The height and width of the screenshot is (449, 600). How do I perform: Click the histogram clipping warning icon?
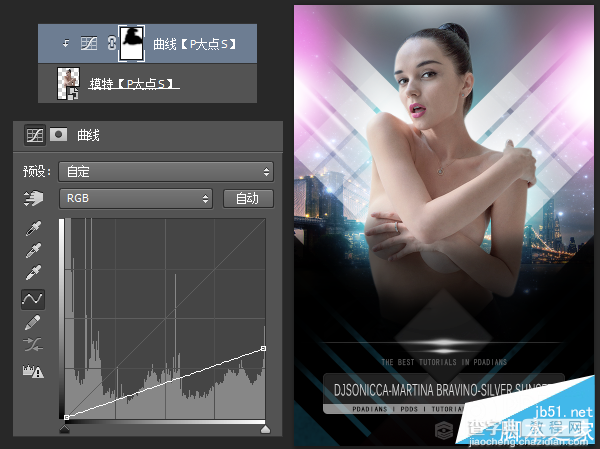point(33,371)
